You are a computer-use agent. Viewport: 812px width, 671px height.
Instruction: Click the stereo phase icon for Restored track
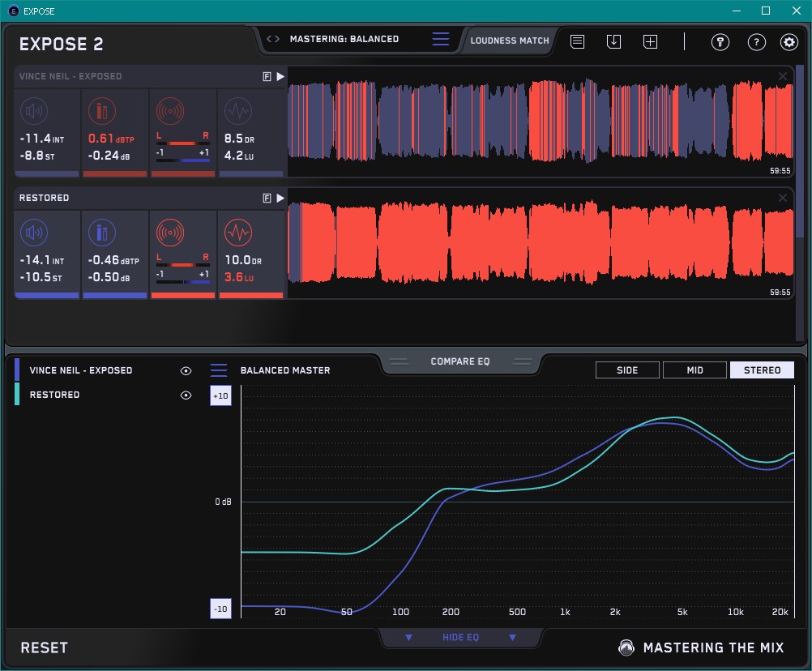tap(170, 233)
